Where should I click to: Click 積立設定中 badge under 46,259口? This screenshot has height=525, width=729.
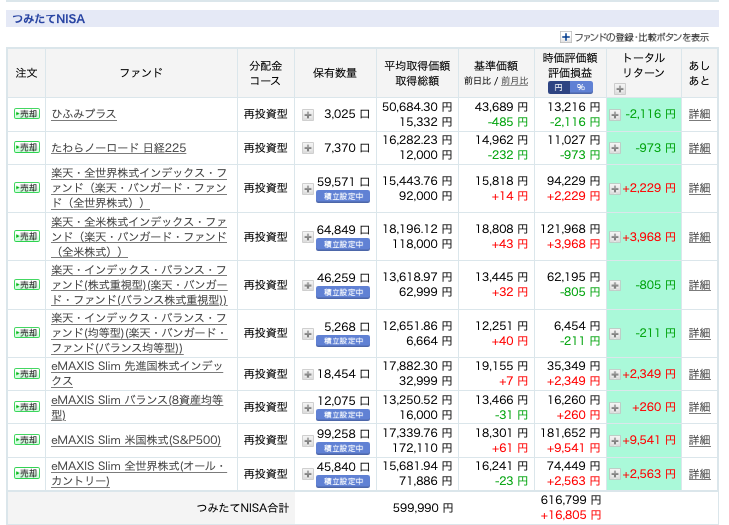343,292
